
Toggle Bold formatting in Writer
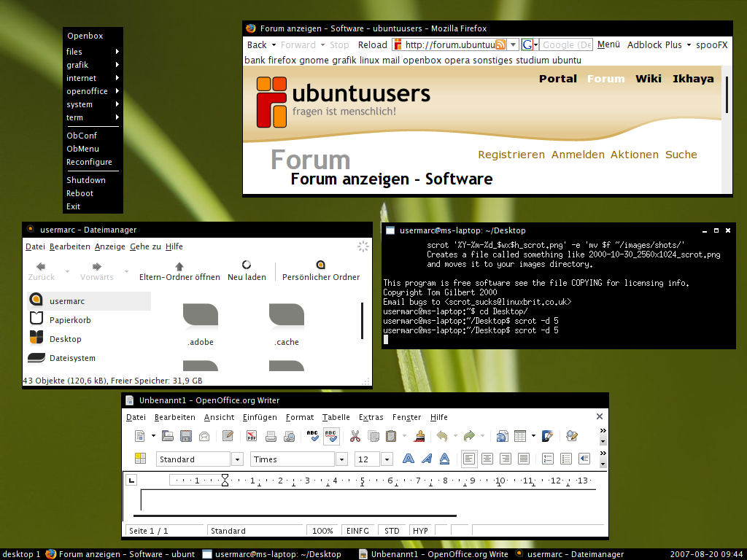click(x=409, y=459)
